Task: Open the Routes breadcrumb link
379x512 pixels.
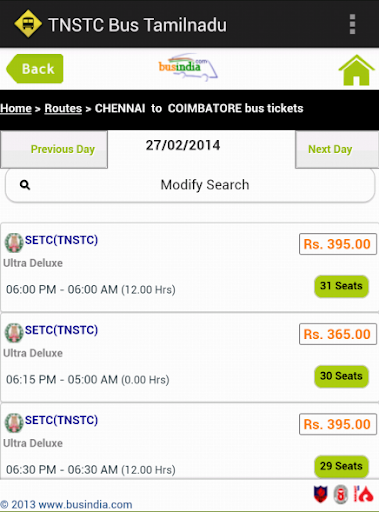Action: (63, 108)
